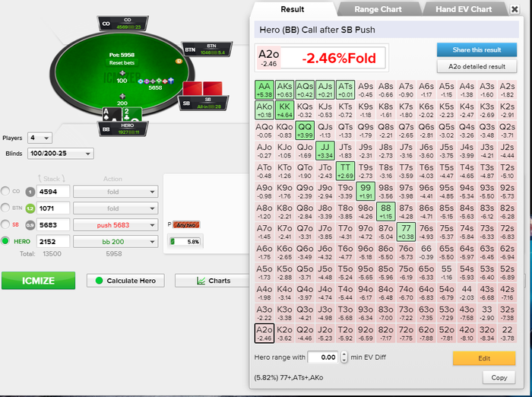Select the 66 cell in hand grid

click(426, 252)
